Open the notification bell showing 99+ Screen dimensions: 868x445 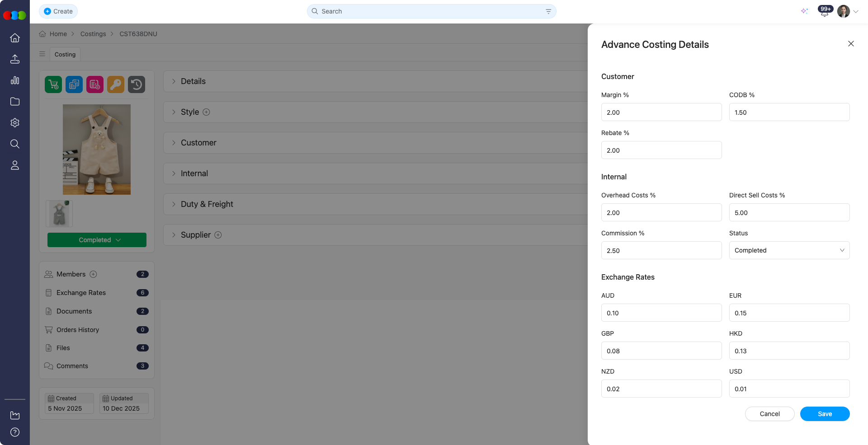click(x=824, y=11)
